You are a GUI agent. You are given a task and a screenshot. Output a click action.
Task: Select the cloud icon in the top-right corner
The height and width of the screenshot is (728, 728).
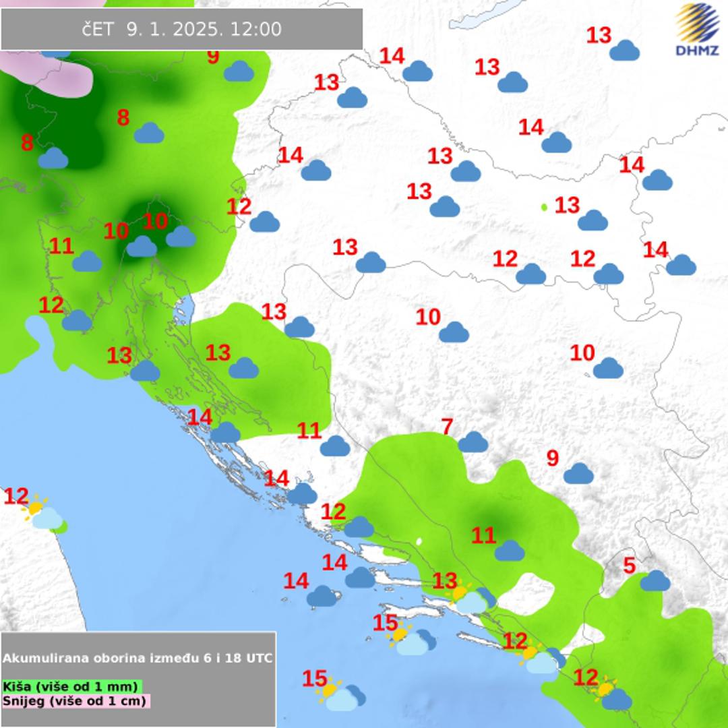coord(624,51)
